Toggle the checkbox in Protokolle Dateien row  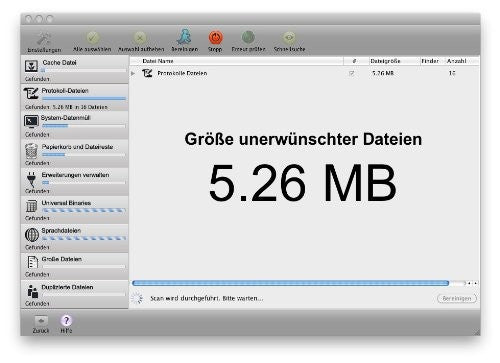click(x=351, y=73)
